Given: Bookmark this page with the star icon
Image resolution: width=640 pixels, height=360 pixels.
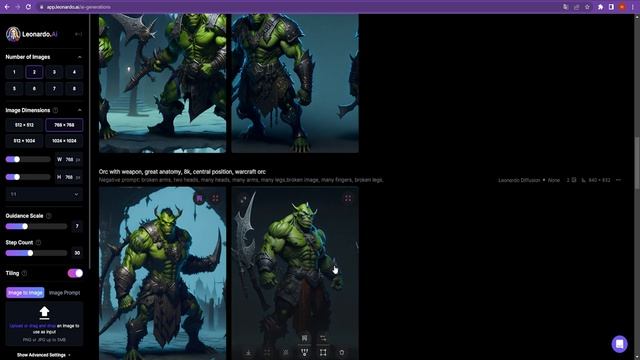Looking at the screenshot, I should click(x=587, y=7).
